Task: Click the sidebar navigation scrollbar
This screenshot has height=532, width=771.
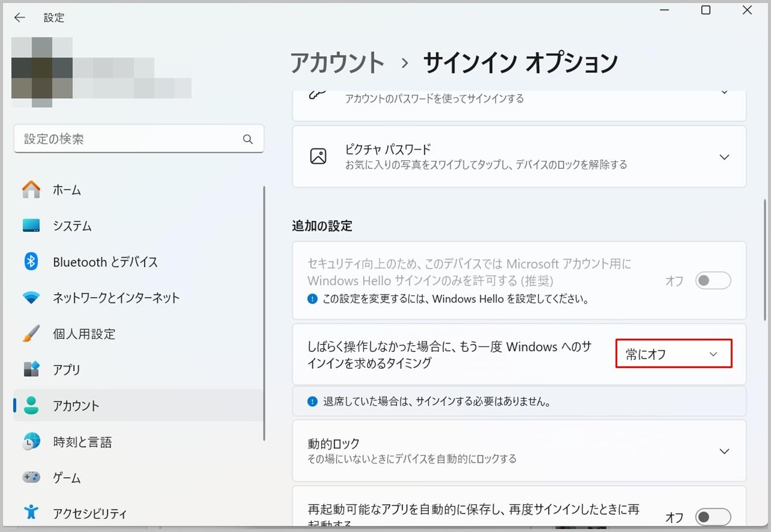Action: click(x=265, y=313)
